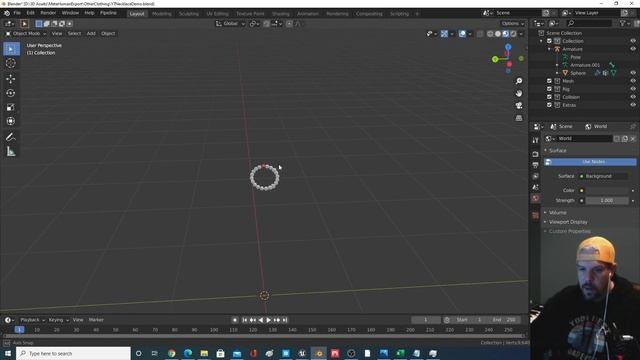Screen dimensions: 640x360
Task: Toggle the camera view icon
Action: [x=519, y=106]
